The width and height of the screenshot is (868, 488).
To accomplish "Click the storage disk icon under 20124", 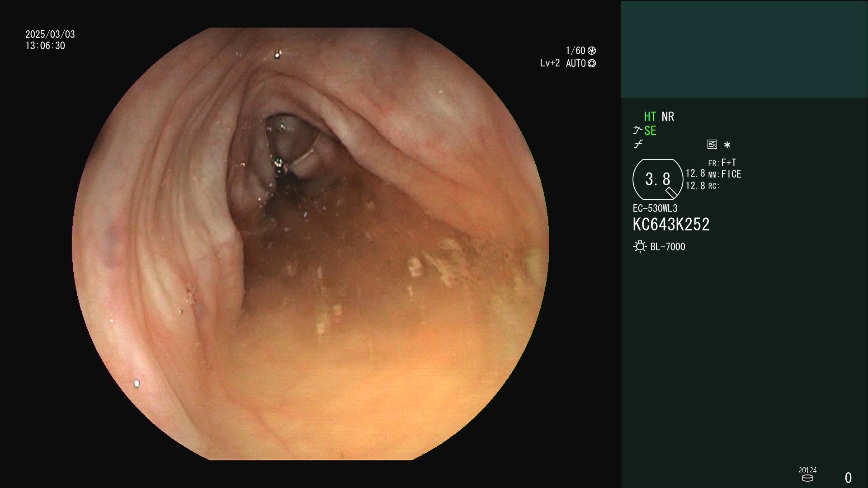I will click(x=807, y=478).
